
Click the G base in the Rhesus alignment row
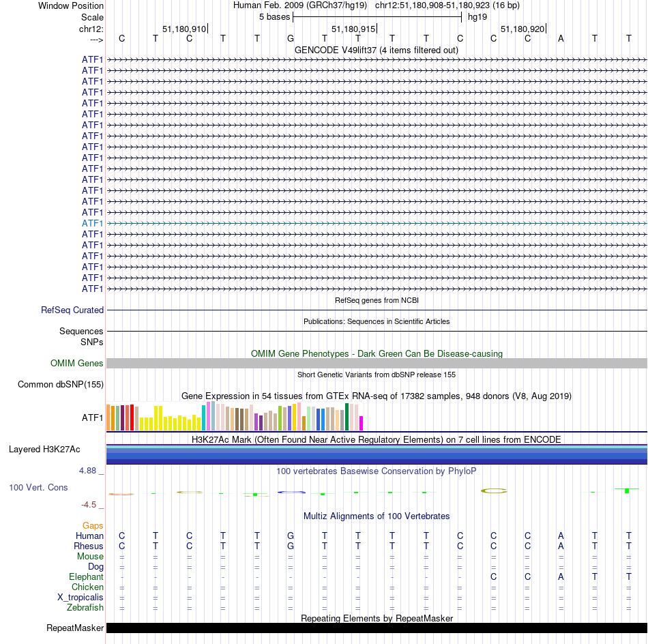(291, 546)
